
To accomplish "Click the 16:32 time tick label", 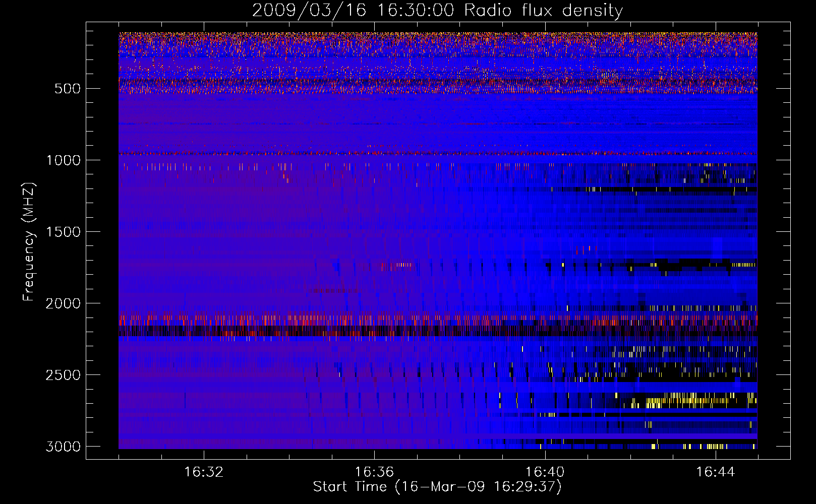I will click(x=204, y=472).
